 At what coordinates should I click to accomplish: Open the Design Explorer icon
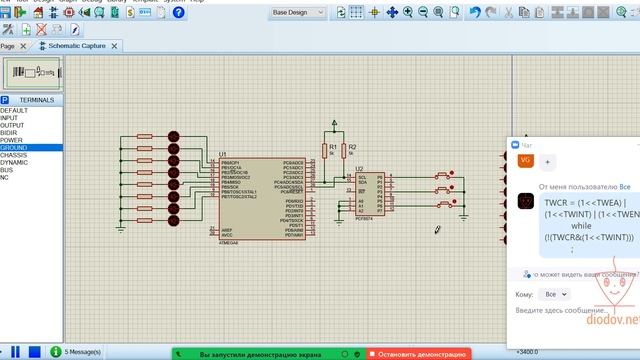tap(115, 12)
